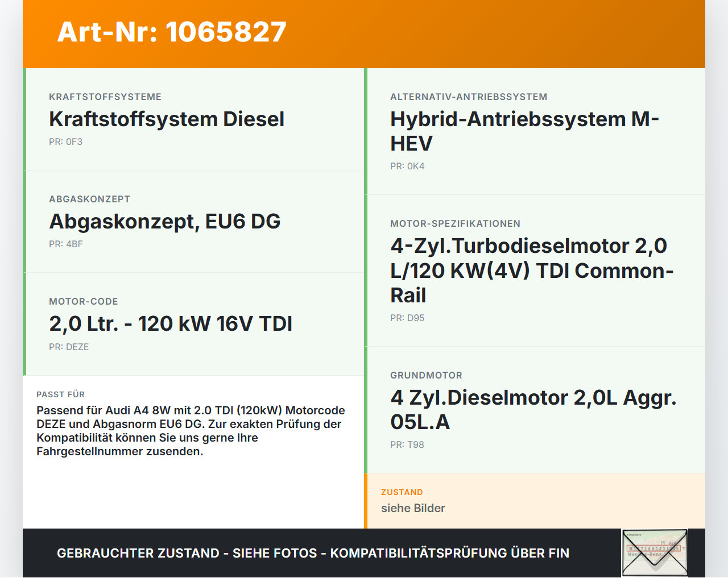Screen dimensions: 728x578
Task: Select the 2,0 Ltr. - 120 kW 16V TDI title
Action: pos(171,323)
